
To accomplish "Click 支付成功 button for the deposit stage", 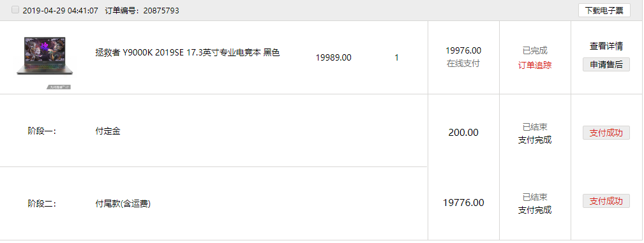I will [606, 133].
